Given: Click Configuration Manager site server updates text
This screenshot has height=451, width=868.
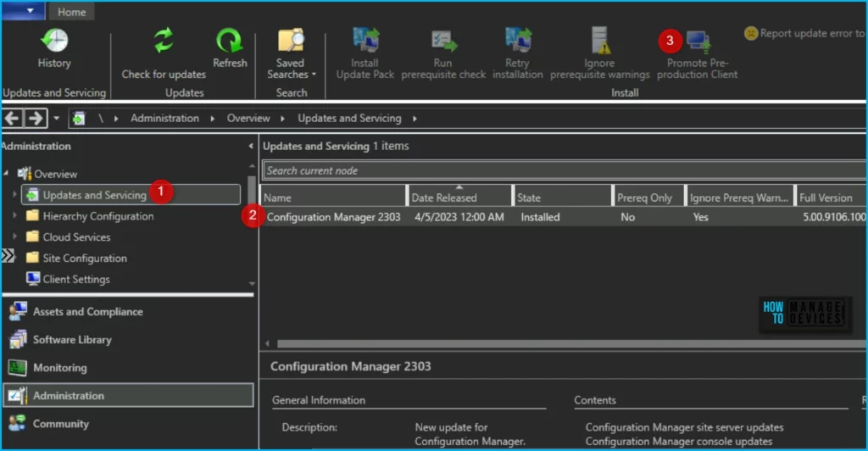Looking at the screenshot, I should [x=685, y=427].
